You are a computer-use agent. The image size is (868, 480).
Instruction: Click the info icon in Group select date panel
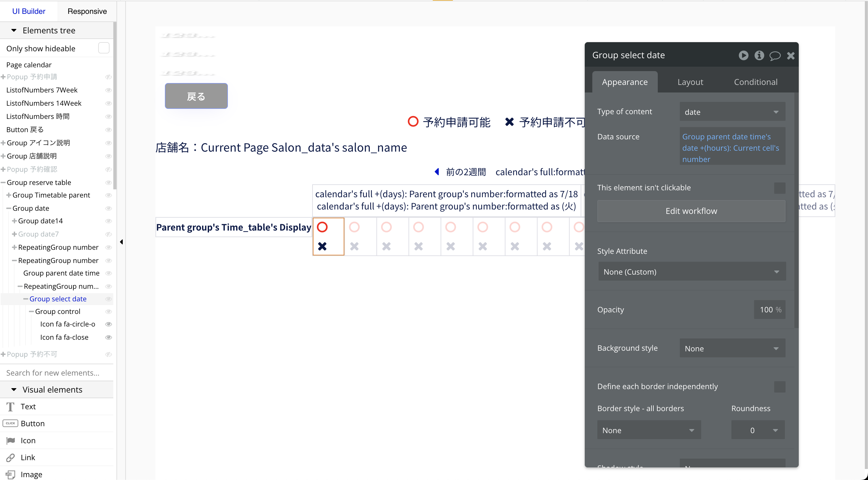click(759, 55)
